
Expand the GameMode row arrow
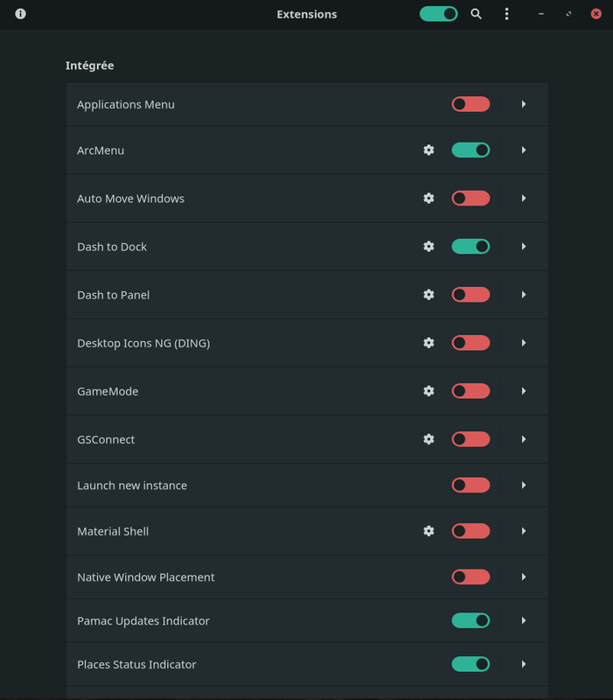524,391
